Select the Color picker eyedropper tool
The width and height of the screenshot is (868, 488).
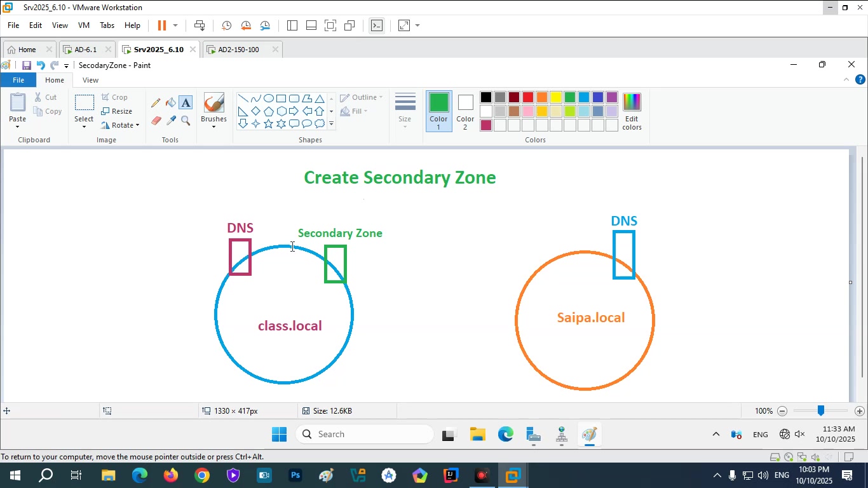tap(170, 120)
